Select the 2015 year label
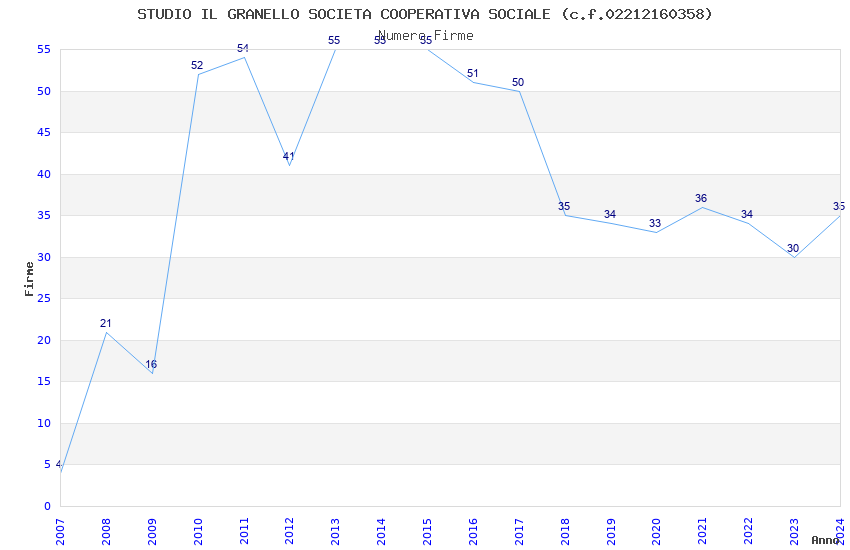This screenshot has height=550, width=850. [x=427, y=532]
